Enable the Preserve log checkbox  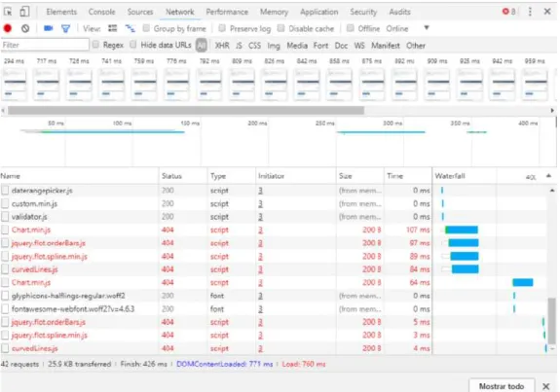click(222, 28)
